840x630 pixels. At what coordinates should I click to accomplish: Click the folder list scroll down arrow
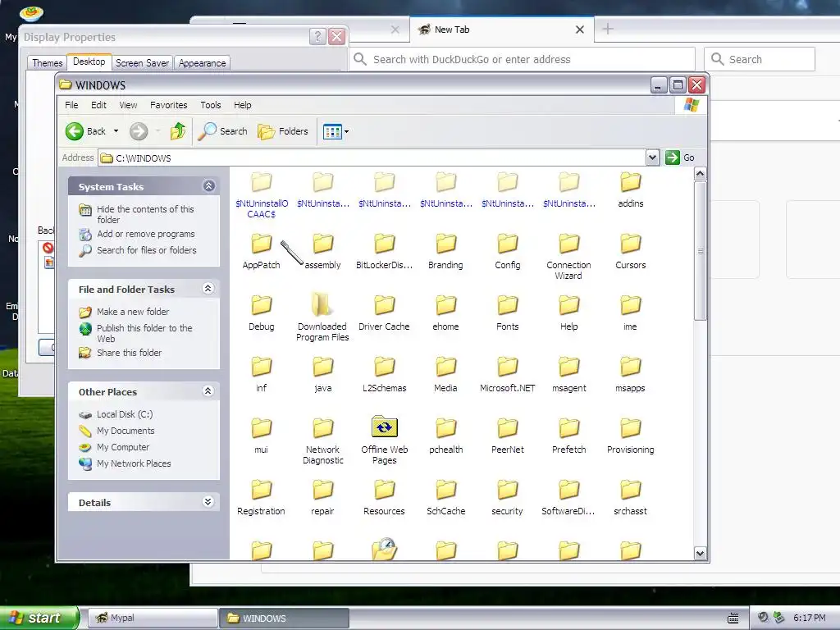coord(700,553)
